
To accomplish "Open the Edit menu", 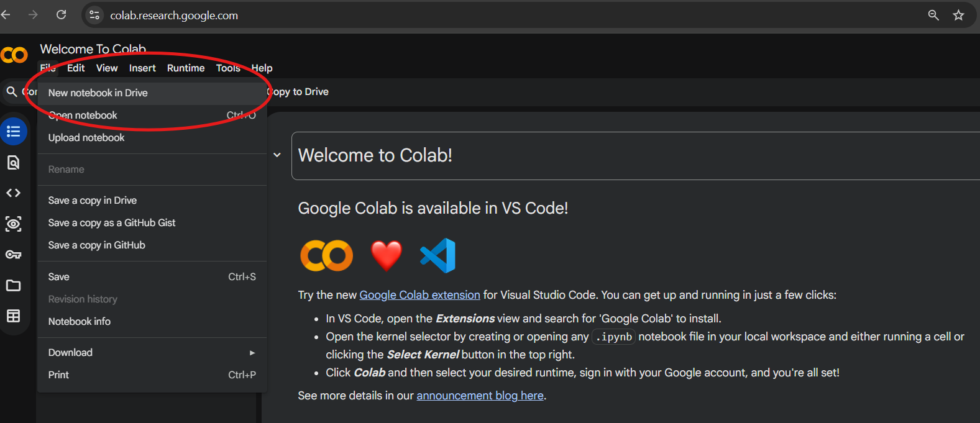I will point(76,68).
